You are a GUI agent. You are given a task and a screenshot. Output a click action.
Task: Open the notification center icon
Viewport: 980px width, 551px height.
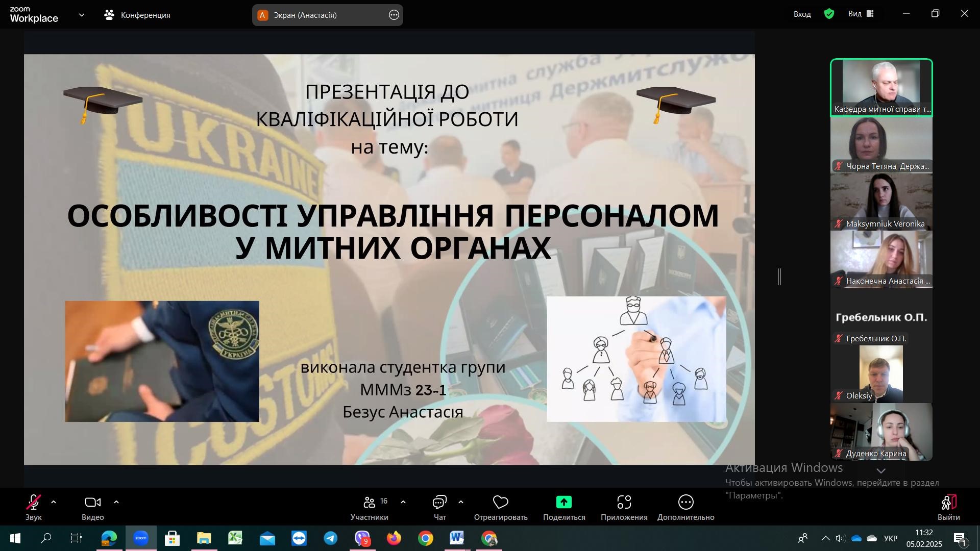click(961, 538)
